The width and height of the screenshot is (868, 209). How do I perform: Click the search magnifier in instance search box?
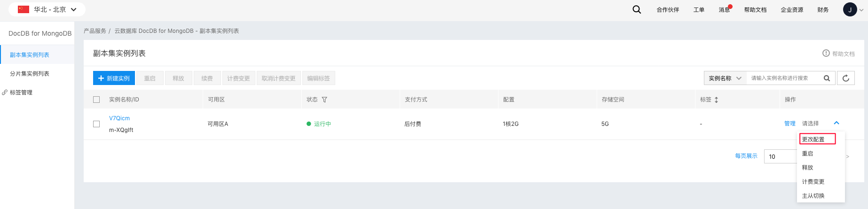click(x=827, y=78)
